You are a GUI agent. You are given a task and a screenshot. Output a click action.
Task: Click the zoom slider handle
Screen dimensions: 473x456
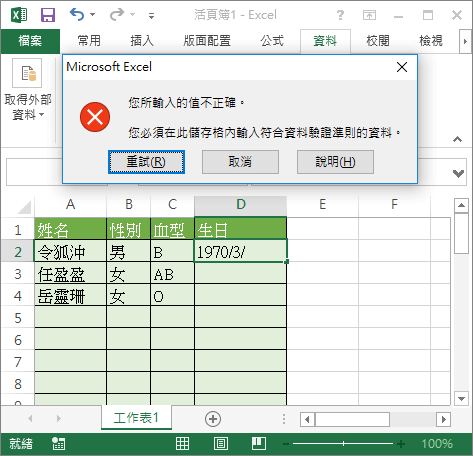[343, 444]
